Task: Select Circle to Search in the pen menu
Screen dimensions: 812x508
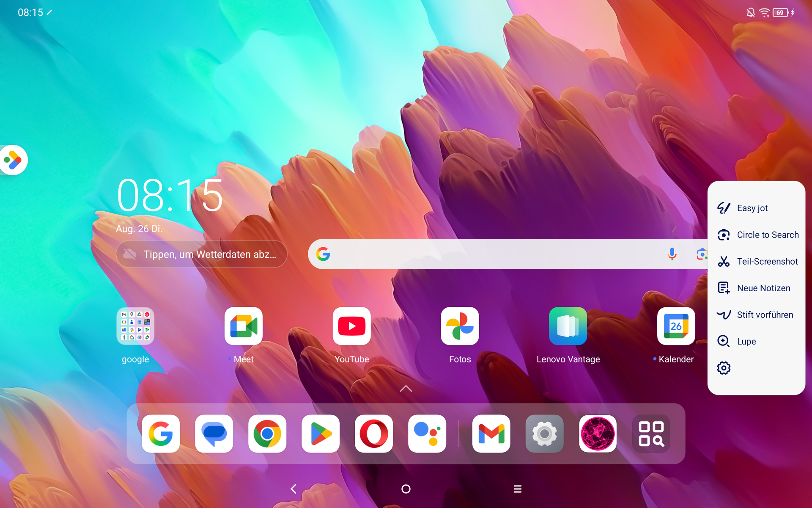Action: (757, 235)
